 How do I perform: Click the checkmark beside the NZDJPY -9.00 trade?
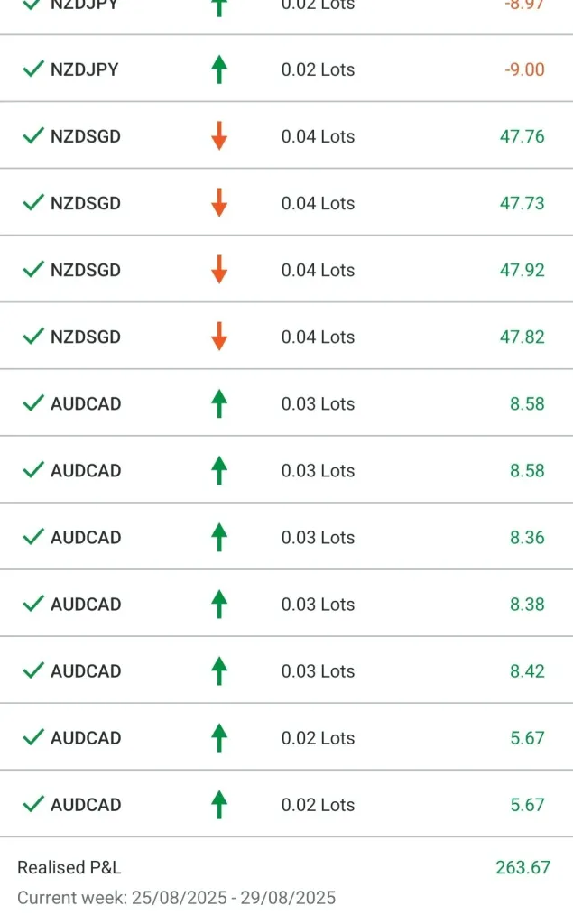pyautogui.click(x=33, y=69)
